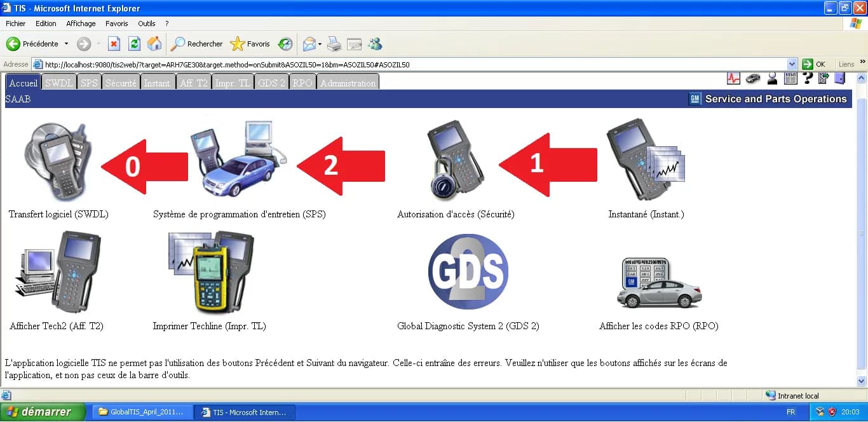The width and height of the screenshot is (868, 422).
Task: Switch to the SWDL tab
Action: (58, 81)
